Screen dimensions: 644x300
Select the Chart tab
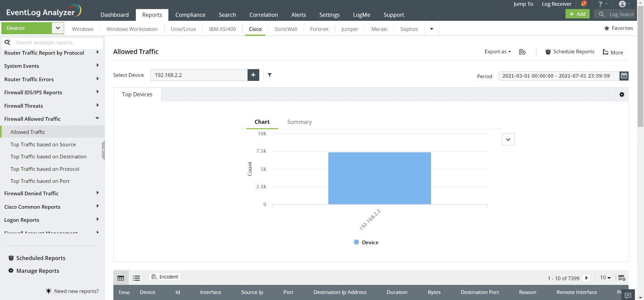[x=262, y=122]
